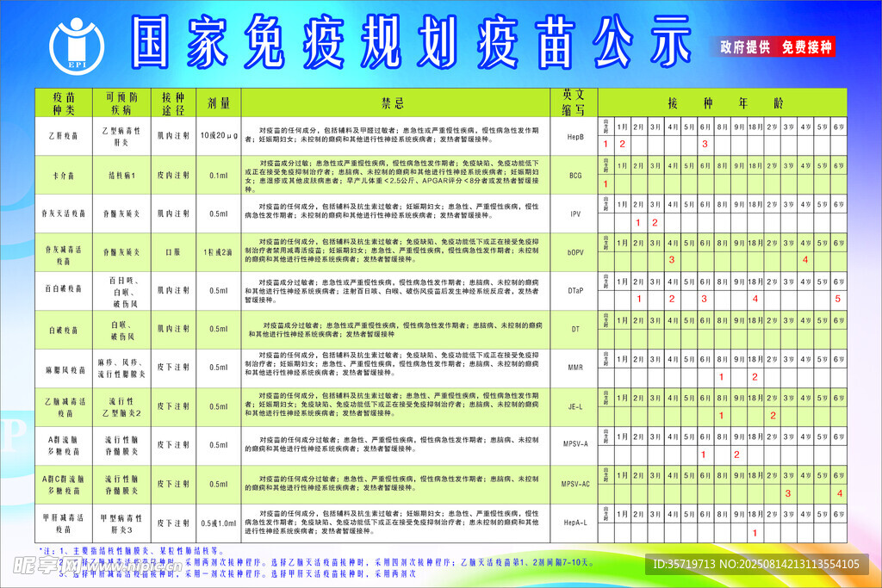Click the HepA-L abbreviation cell
The width and height of the screenshot is (882, 588).
pyautogui.click(x=575, y=523)
